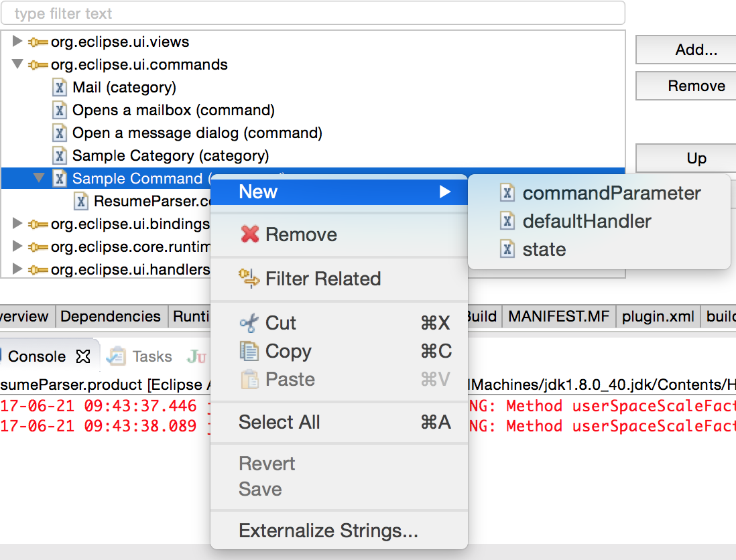The height and width of the screenshot is (560, 736).
Task: Click the state element icon in submenu
Action: coord(507,250)
